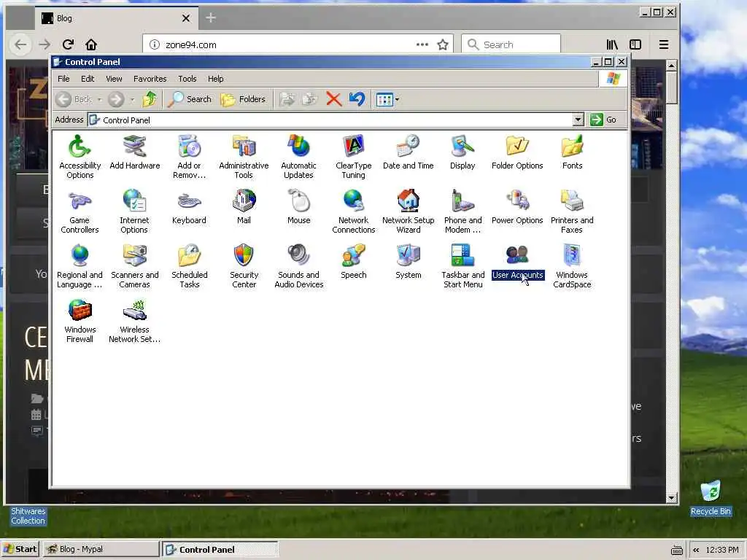Open the browser hamburger menu

point(664,44)
